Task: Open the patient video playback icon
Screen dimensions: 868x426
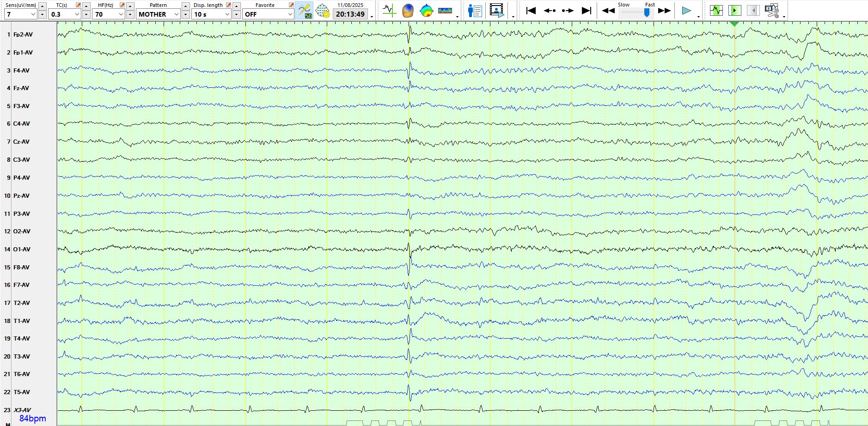Action: (497, 10)
